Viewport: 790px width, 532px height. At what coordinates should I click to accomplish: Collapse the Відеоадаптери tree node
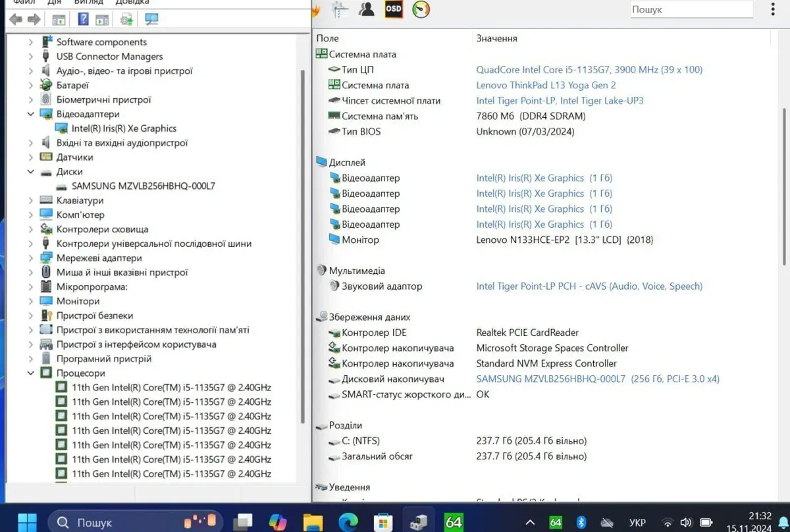tap(30, 114)
